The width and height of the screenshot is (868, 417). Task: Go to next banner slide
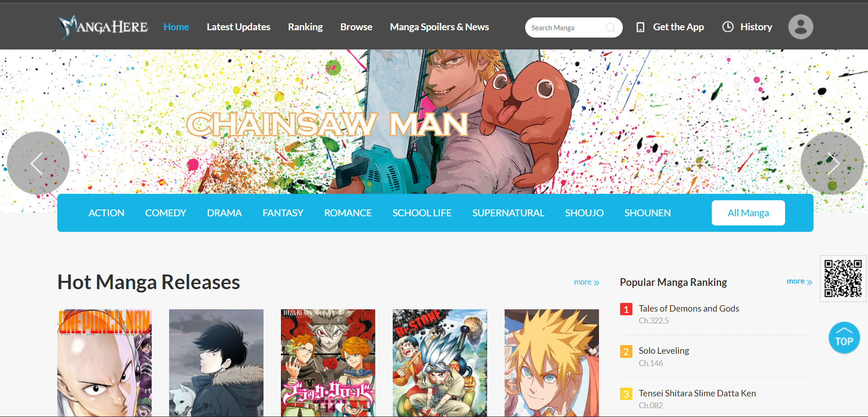[x=832, y=163]
